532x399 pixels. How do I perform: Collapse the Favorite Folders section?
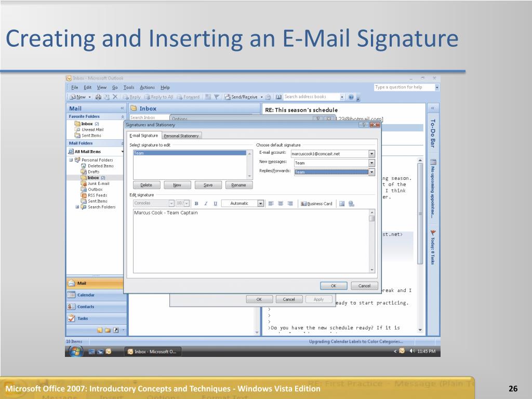point(123,117)
